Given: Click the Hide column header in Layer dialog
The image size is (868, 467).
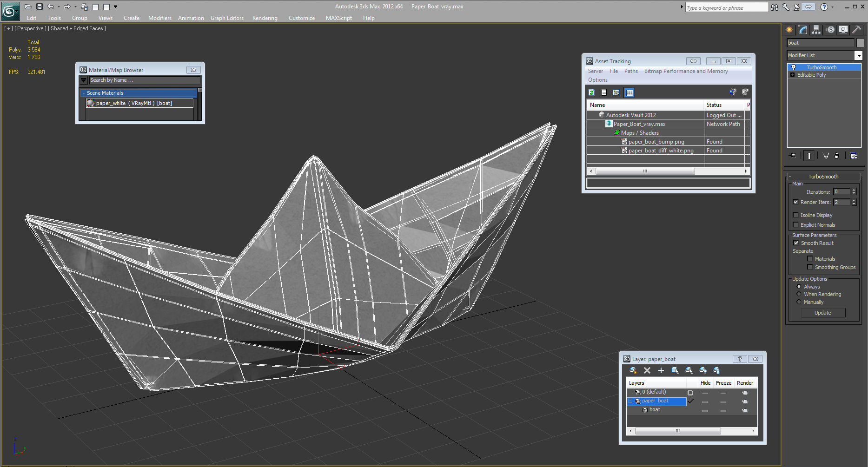Looking at the screenshot, I should click(705, 383).
